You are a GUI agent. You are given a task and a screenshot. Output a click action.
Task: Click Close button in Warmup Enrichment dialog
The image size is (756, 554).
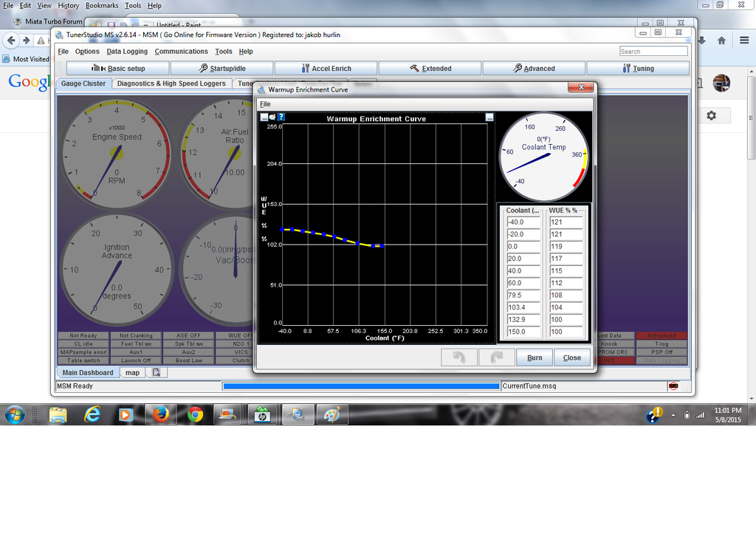coord(572,358)
